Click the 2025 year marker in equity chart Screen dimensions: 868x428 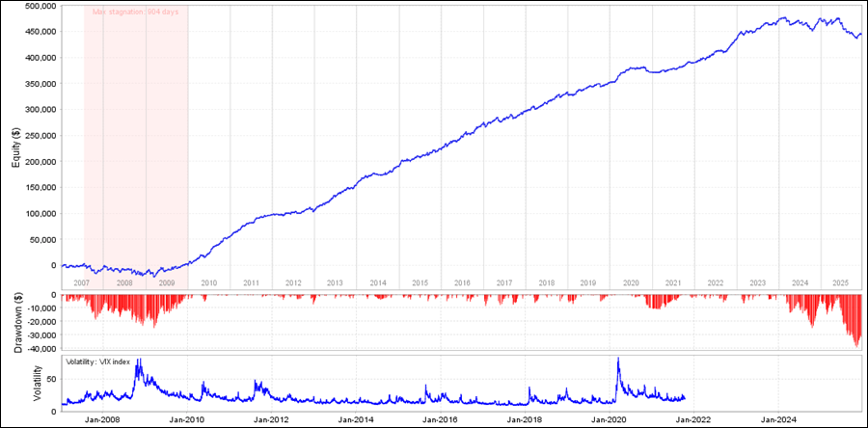click(840, 282)
